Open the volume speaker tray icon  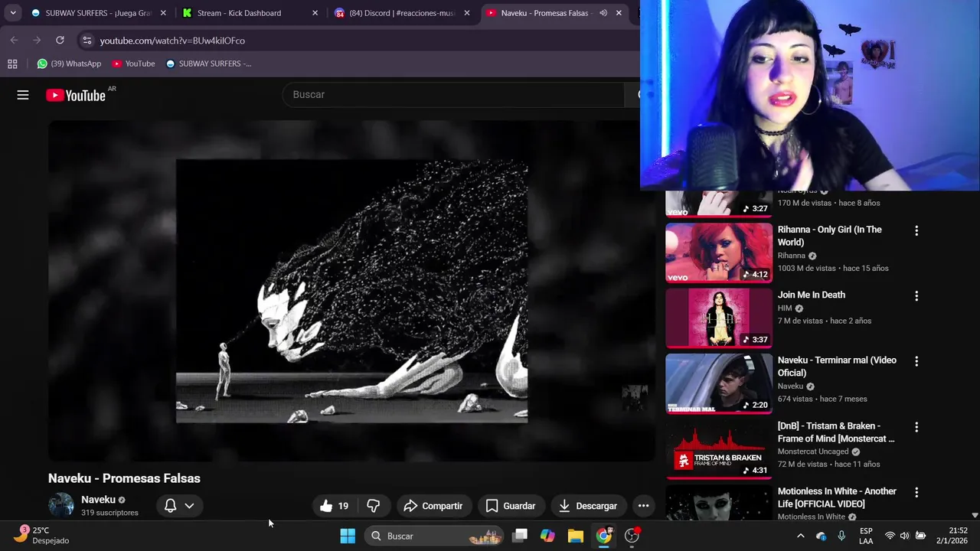tap(904, 536)
